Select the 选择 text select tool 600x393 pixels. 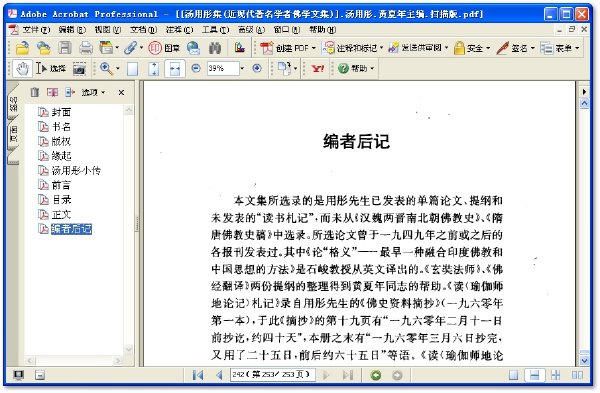pyautogui.click(x=51, y=68)
